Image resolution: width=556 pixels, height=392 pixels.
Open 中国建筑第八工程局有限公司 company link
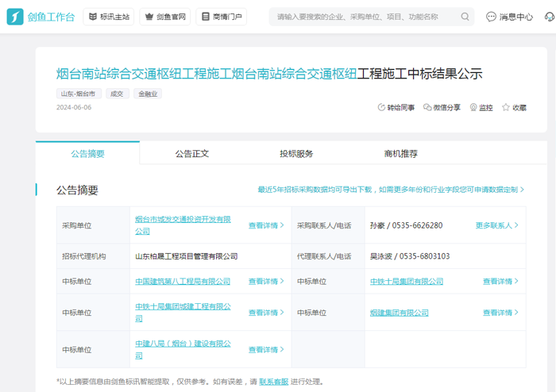[183, 282]
